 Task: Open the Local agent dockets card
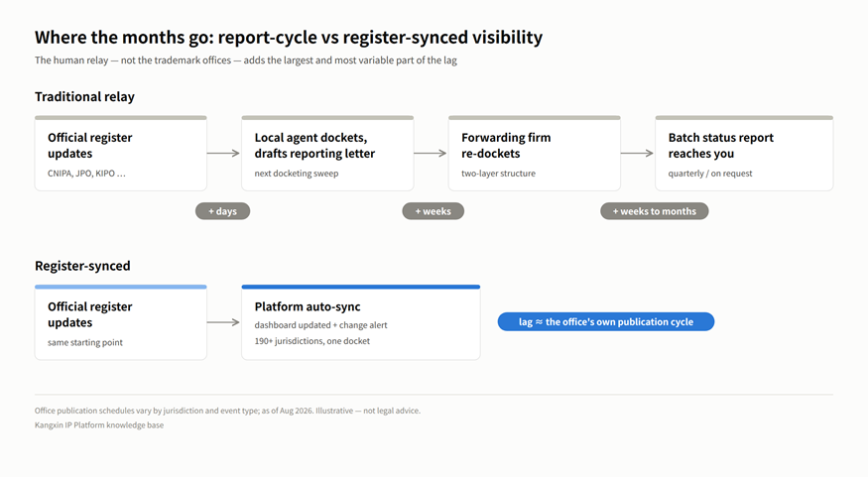(327, 154)
